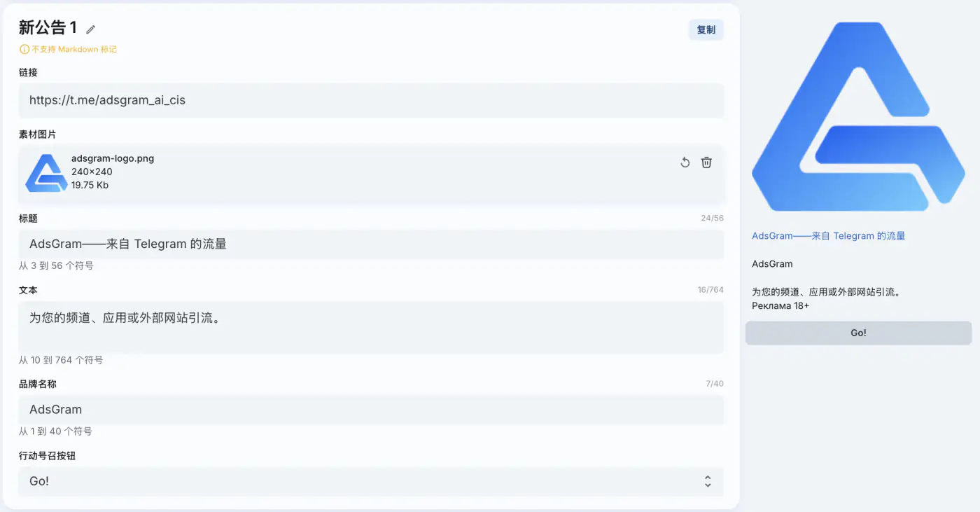Click the hint 从 1 到 40 个符号
The height and width of the screenshot is (512, 980).
[55, 431]
